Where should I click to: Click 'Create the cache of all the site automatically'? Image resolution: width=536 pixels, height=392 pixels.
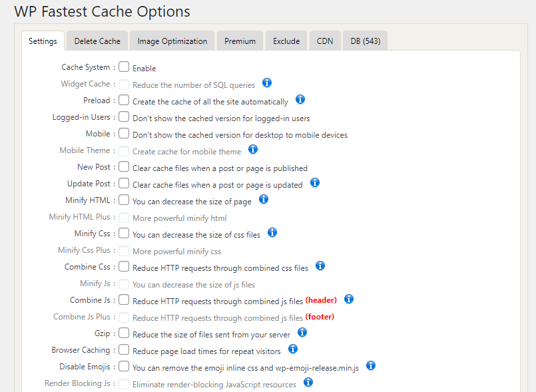click(210, 102)
